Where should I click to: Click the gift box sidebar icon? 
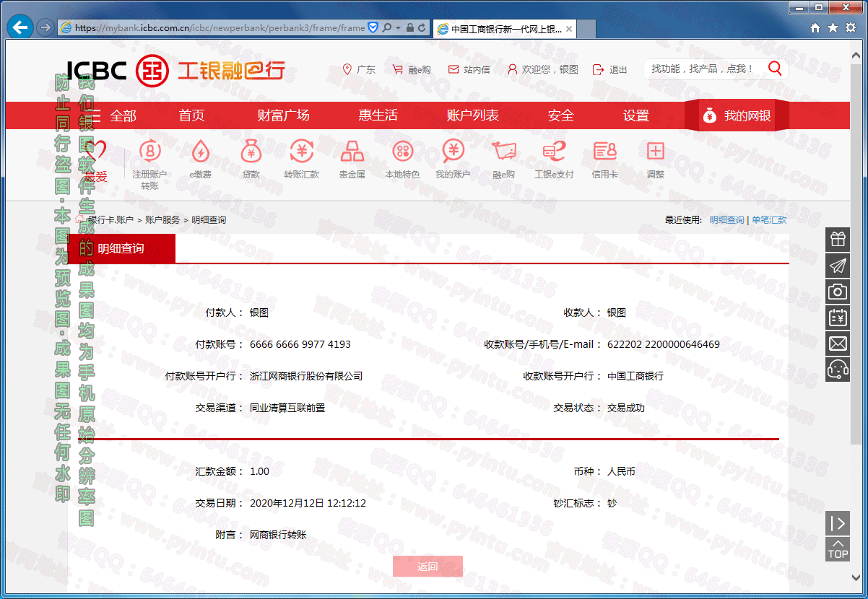[838, 239]
